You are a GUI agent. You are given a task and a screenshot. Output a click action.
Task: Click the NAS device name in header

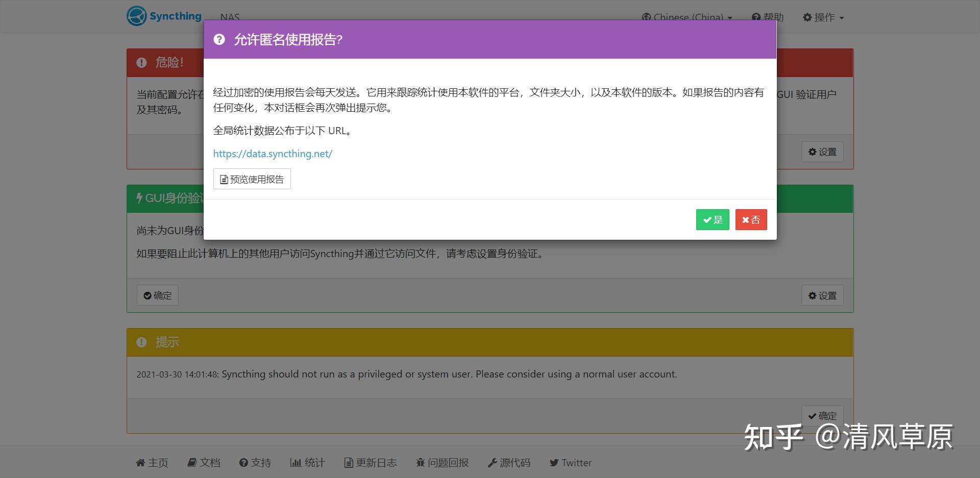point(230,17)
